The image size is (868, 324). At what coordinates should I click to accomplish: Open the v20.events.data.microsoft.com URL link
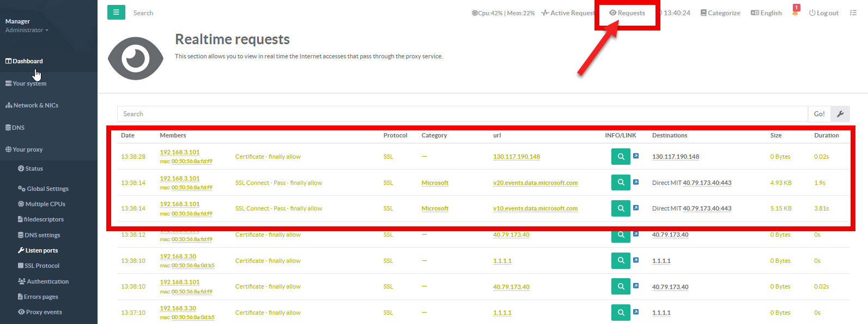[x=535, y=183]
